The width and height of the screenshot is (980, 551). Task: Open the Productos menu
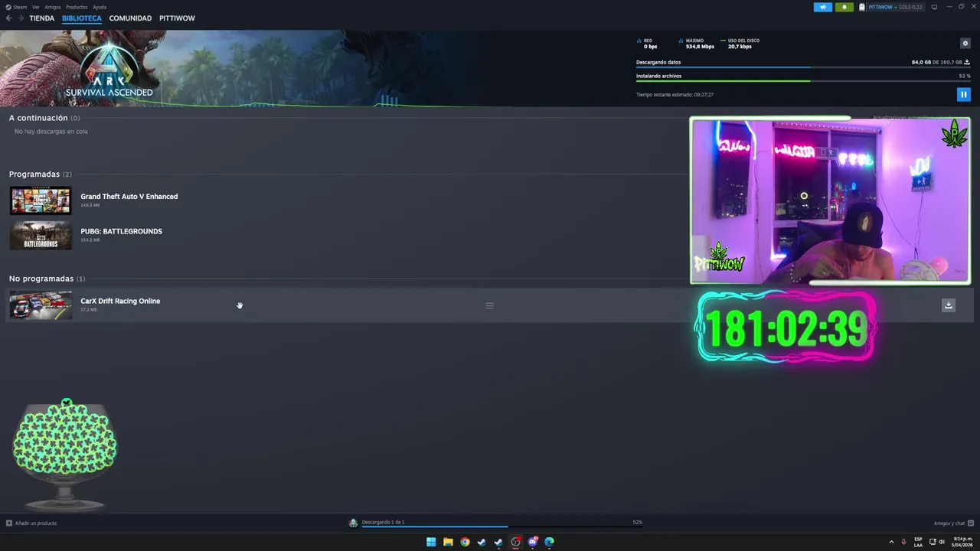click(x=77, y=7)
